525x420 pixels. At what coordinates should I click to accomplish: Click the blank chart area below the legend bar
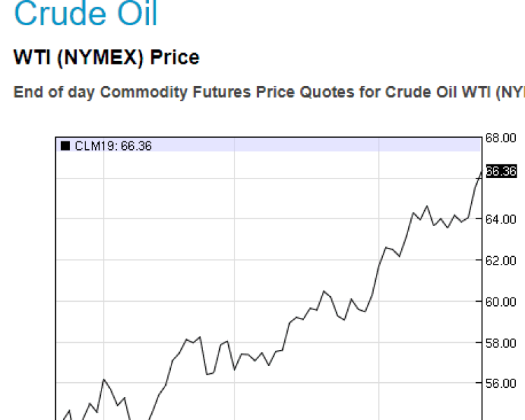point(210,210)
